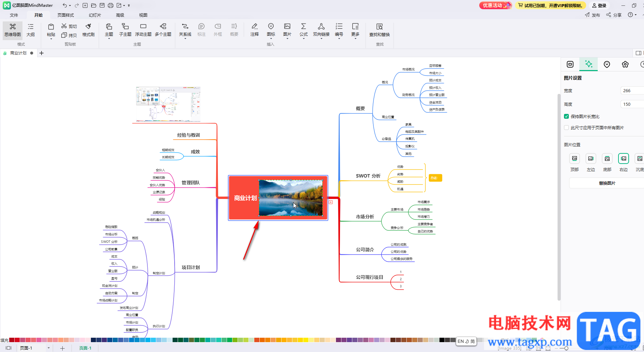This screenshot has width=644, height=352.
Task: Click the undo arrow in title bar
Action: (65, 5)
